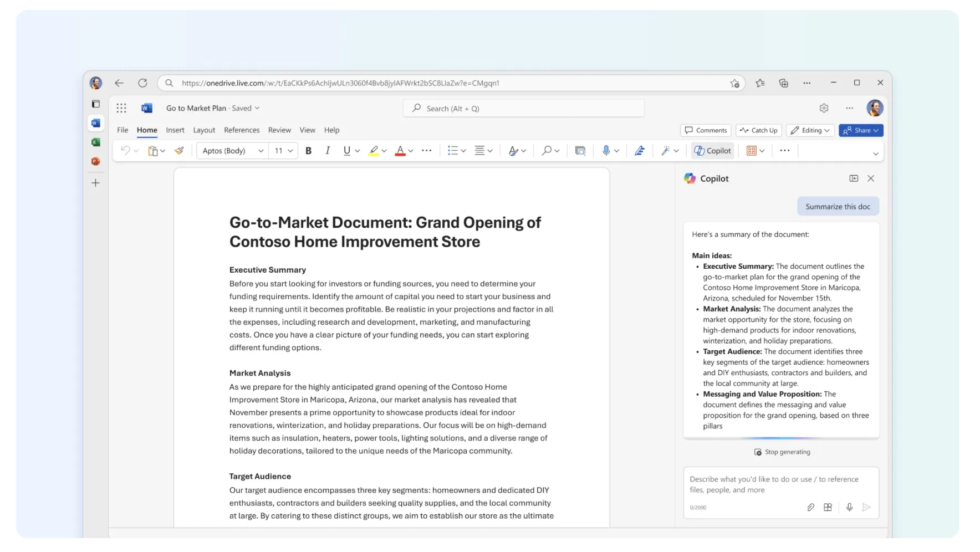980x552 pixels.
Task: Open Excel app in Edge sidebar
Action: [x=96, y=142]
